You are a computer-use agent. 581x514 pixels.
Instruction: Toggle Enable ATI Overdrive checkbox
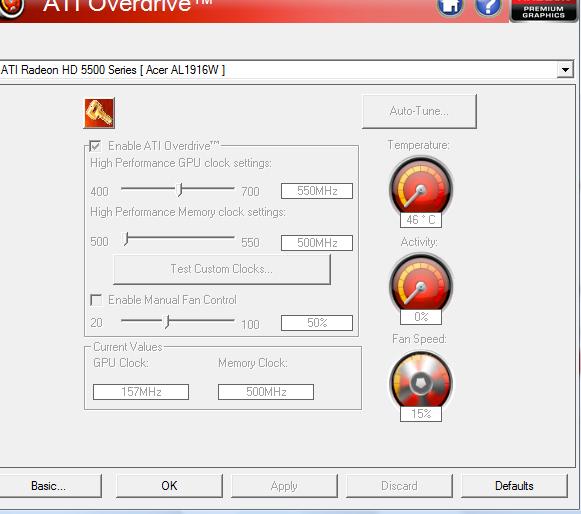coord(95,146)
